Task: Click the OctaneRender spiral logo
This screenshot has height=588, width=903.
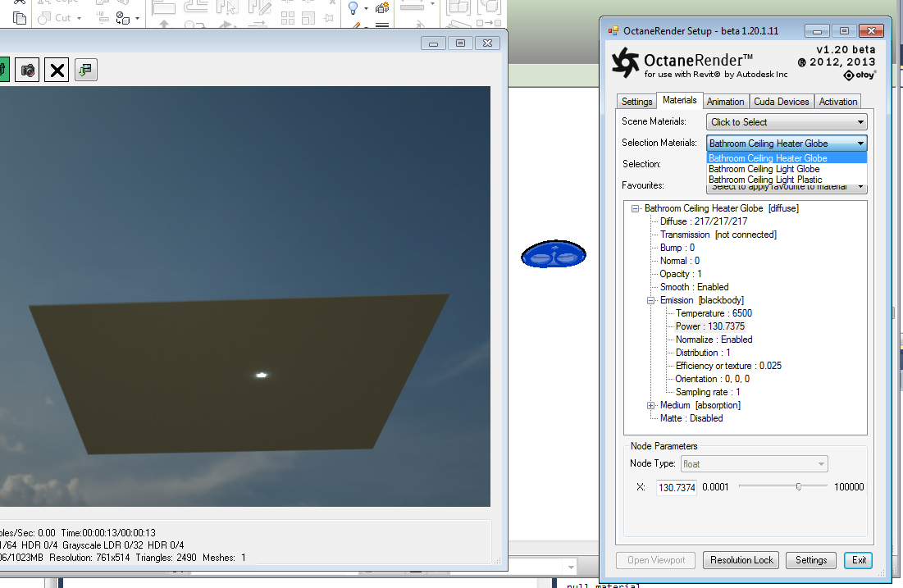Action: (x=626, y=62)
